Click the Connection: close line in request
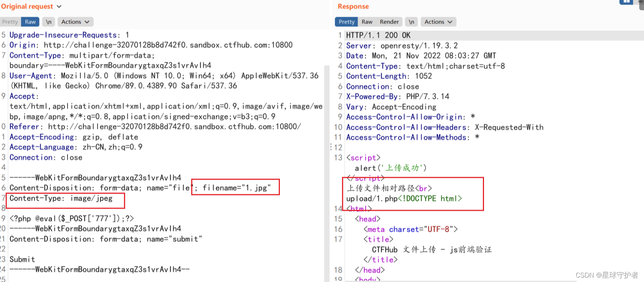The width and height of the screenshot is (644, 282). [46, 157]
